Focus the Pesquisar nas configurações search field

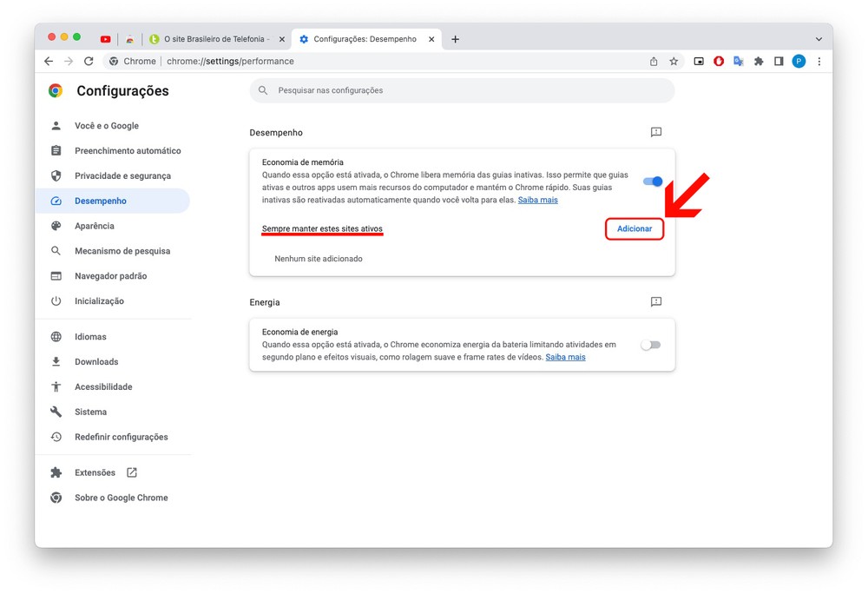(469, 90)
